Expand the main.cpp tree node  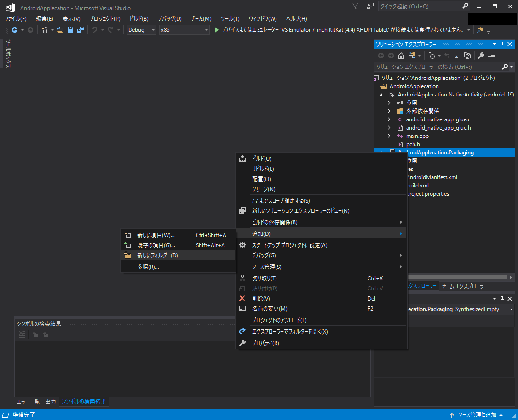[389, 136]
